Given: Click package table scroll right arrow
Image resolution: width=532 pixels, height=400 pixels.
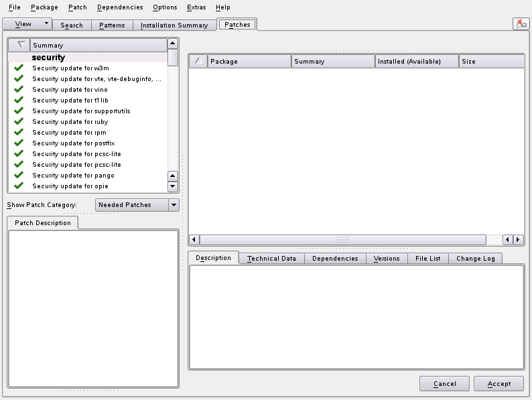Looking at the screenshot, I should pos(518,240).
